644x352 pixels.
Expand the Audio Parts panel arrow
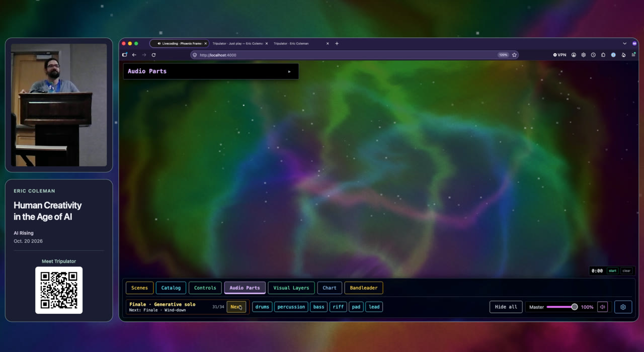click(x=289, y=71)
